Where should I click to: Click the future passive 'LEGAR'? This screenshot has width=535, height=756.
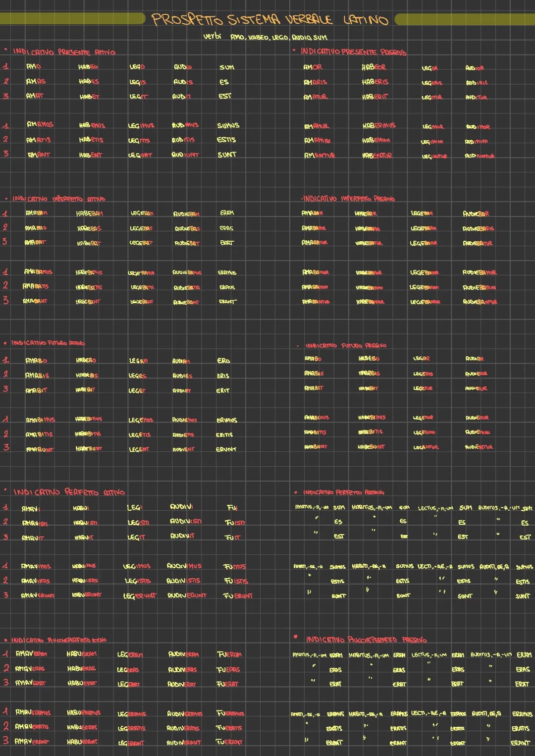[422, 358]
